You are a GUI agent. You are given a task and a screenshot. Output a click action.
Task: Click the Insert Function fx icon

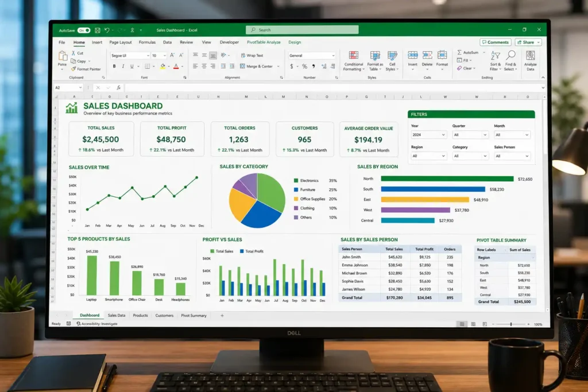click(x=118, y=88)
